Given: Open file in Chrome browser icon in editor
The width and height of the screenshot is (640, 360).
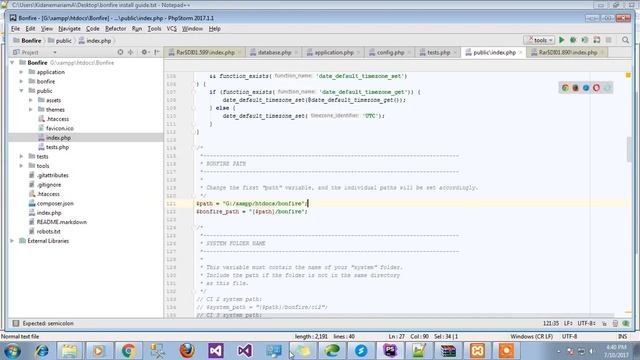Looking at the screenshot, I should 565,88.
